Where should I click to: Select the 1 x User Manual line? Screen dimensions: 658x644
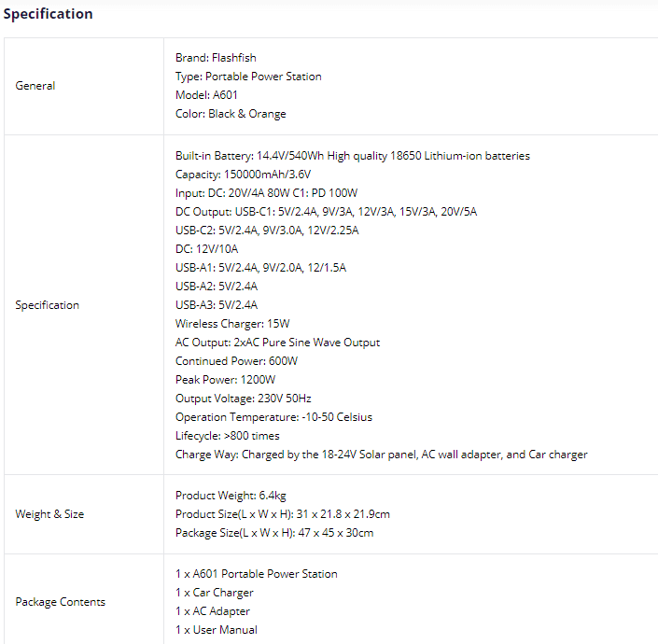217,630
